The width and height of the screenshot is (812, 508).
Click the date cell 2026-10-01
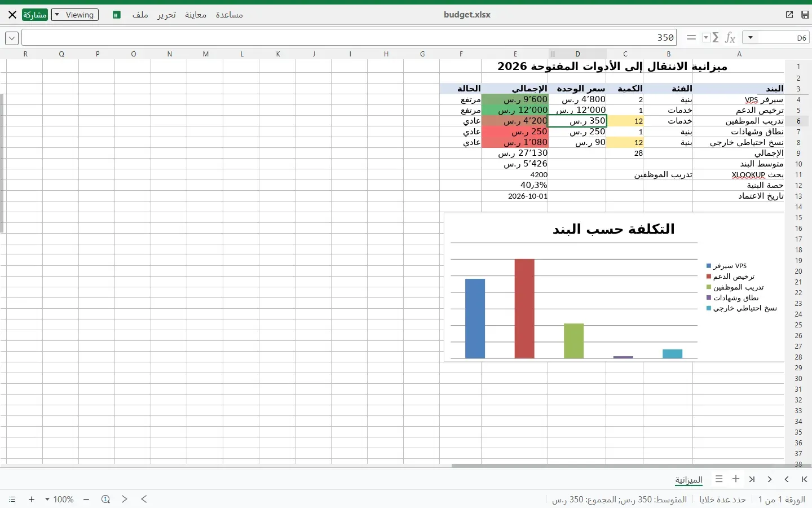[x=515, y=196]
